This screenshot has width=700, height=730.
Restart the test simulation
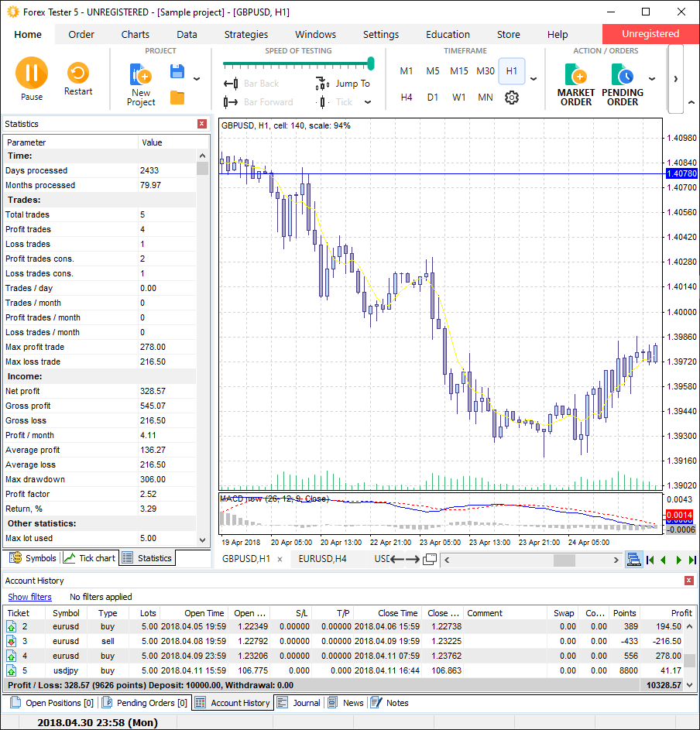click(77, 78)
